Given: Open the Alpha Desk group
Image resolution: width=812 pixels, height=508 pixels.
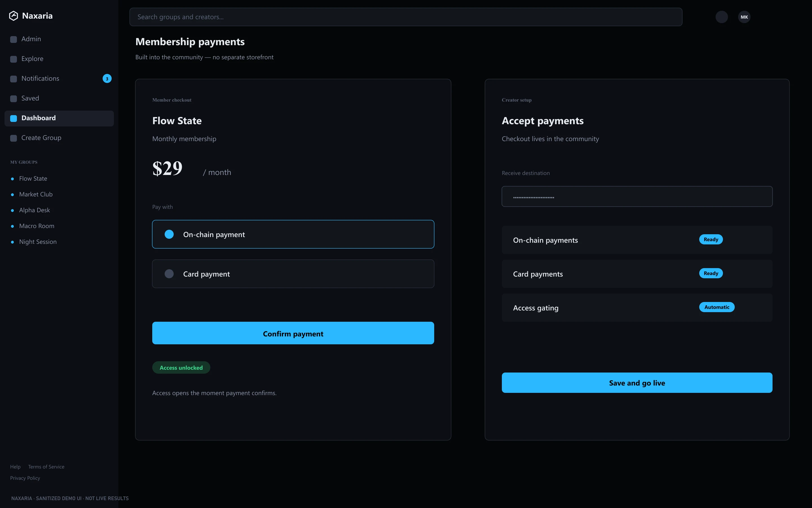Looking at the screenshot, I should [34, 210].
